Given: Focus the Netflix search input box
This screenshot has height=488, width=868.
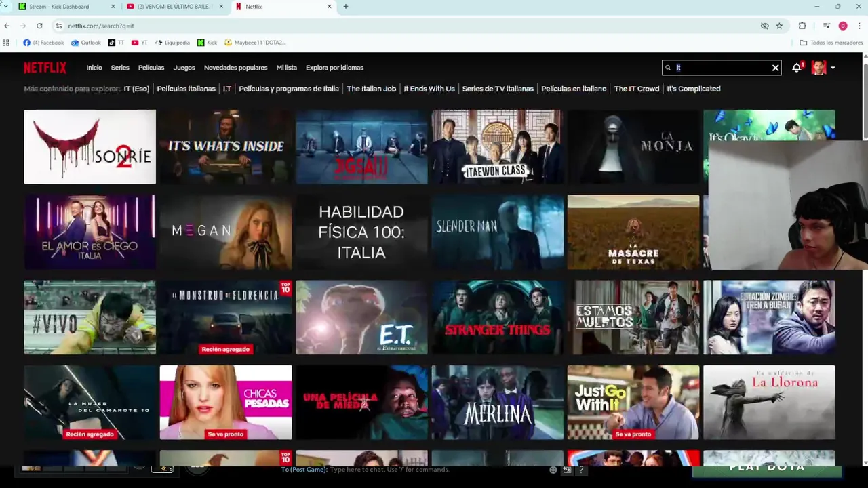Looking at the screenshot, I should pos(722,68).
